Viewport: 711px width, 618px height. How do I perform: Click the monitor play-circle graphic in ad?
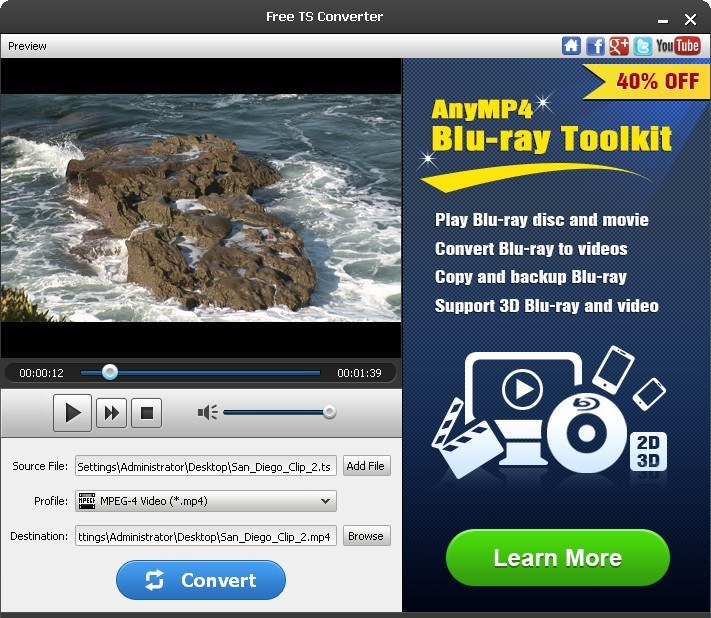(522, 389)
